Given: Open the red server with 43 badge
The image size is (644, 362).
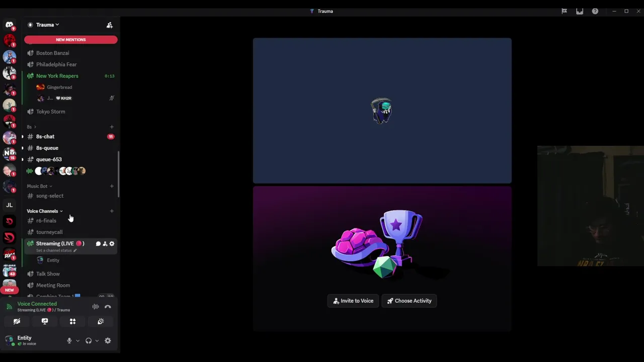Looking at the screenshot, I should coord(9,271).
